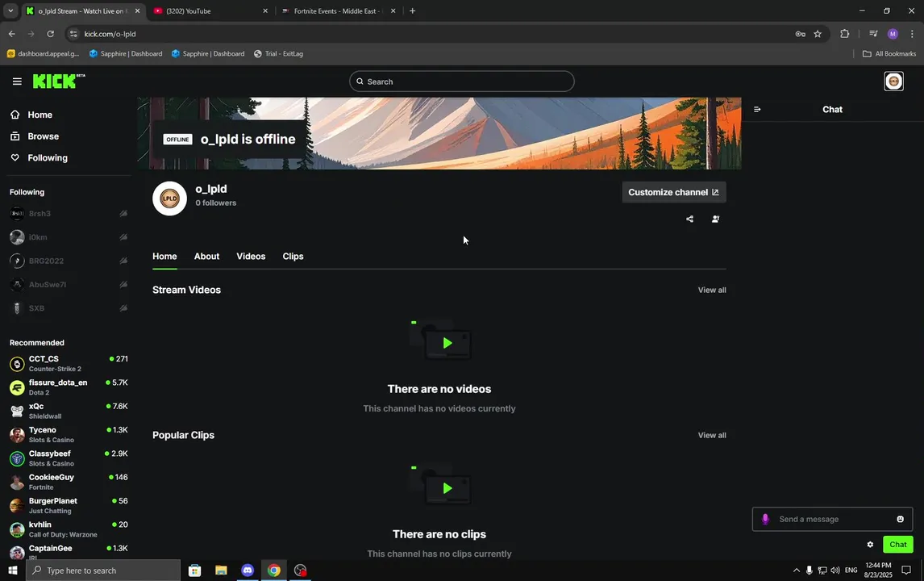Switch to the YouTube browser tab
924x581 pixels.
210,10
